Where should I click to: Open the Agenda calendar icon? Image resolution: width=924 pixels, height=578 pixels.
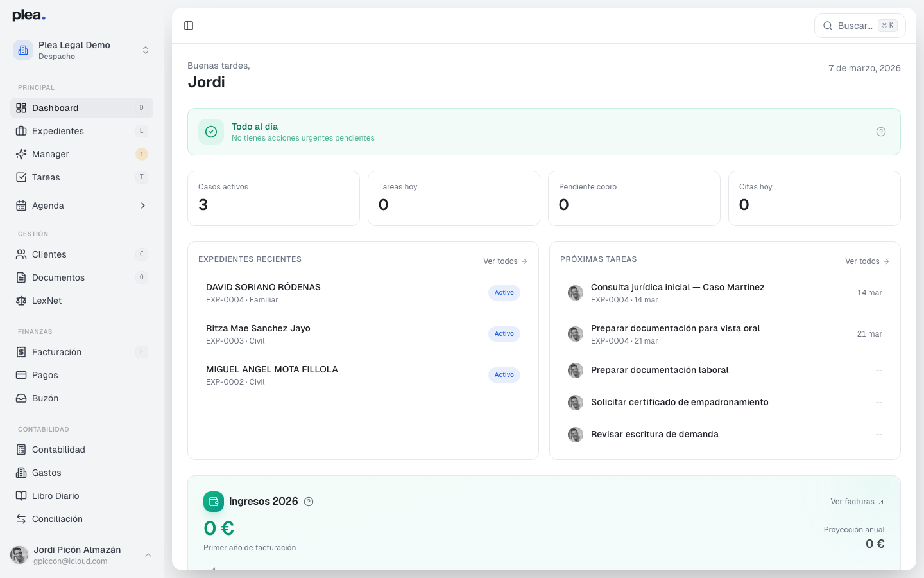click(21, 206)
